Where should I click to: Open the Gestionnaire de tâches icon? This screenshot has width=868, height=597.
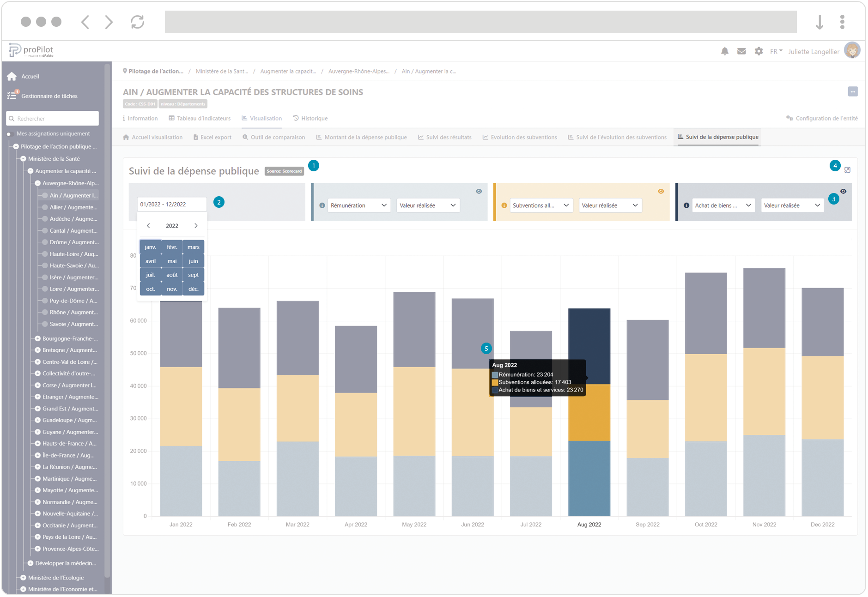click(x=12, y=96)
